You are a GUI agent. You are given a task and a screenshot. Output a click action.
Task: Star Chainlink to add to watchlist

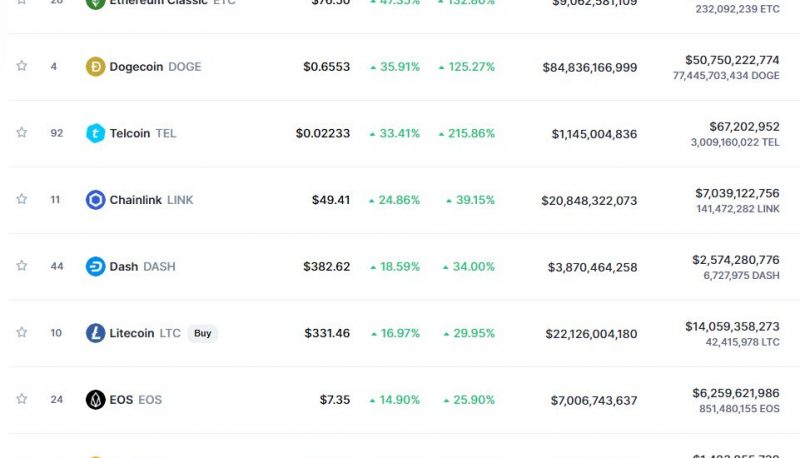tap(21, 199)
